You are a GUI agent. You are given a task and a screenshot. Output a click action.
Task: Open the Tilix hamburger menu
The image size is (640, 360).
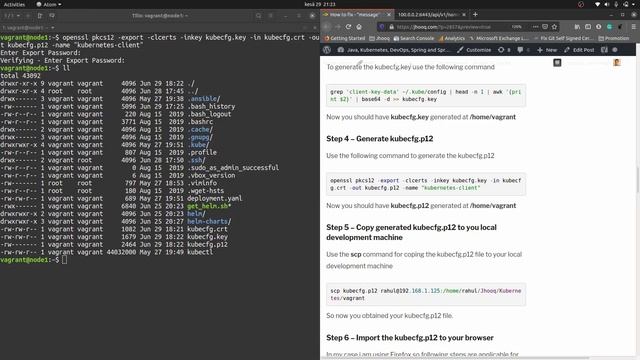271,16
